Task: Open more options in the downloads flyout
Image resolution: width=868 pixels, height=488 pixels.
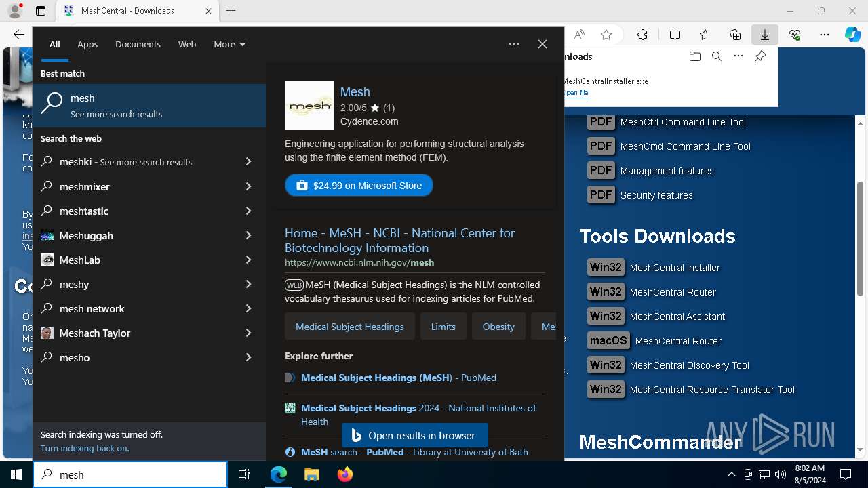Action: pos(738,56)
